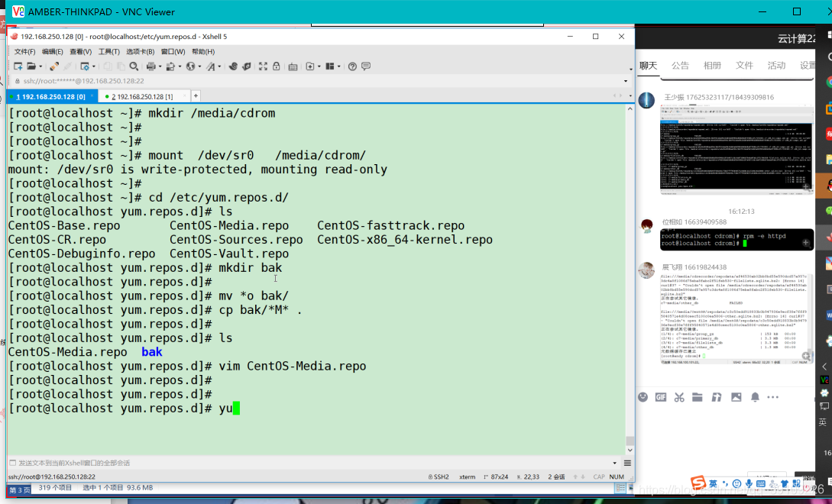
Task: Click the Xftp swirl icon in toolbar
Action: [233, 66]
